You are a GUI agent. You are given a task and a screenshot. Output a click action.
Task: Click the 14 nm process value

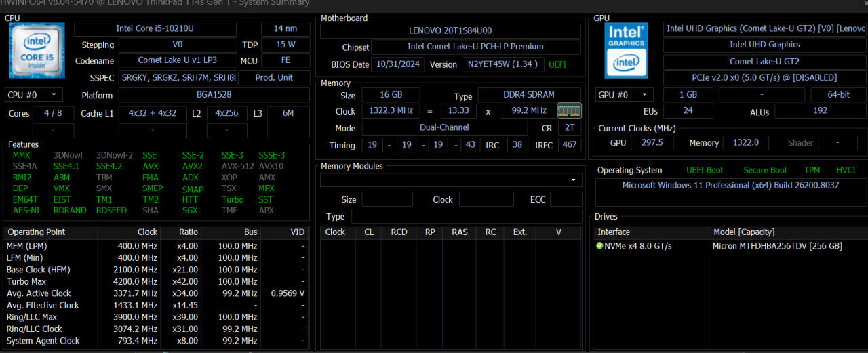pos(285,29)
